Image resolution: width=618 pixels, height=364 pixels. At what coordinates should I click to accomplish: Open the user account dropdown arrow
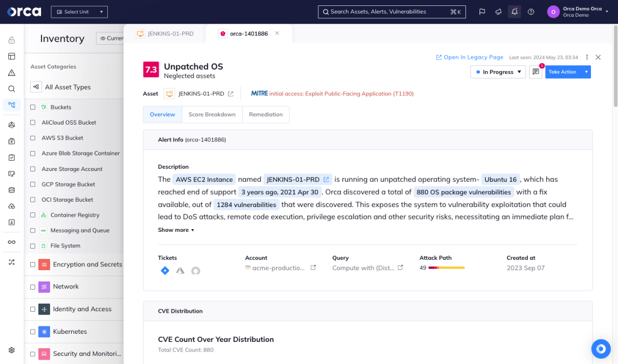[x=607, y=12]
